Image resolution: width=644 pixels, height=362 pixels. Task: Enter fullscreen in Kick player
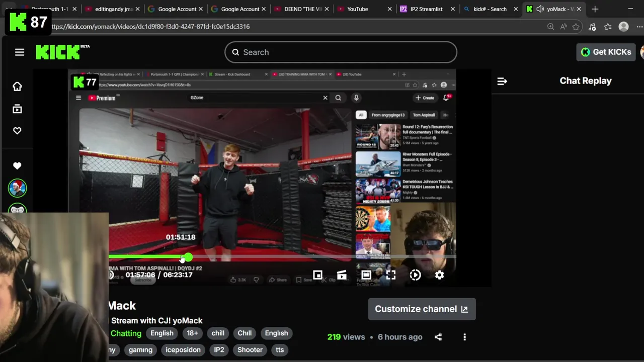[391, 275]
